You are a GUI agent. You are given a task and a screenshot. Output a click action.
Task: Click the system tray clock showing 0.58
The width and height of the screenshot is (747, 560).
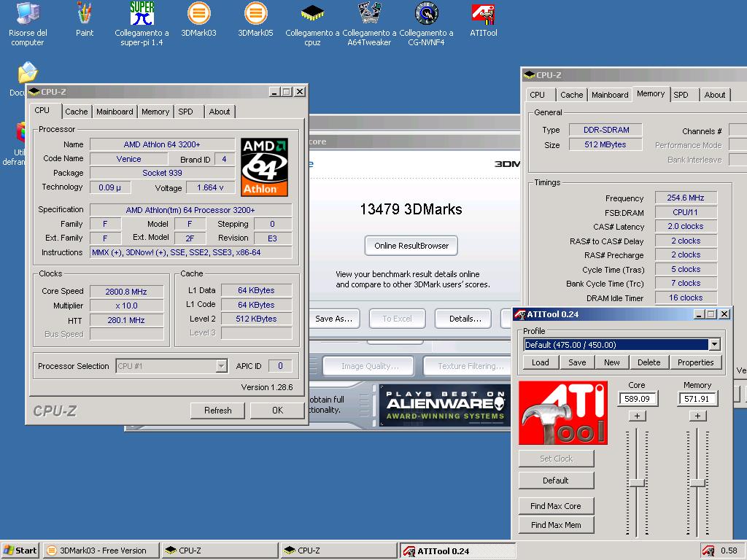pos(729,551)
